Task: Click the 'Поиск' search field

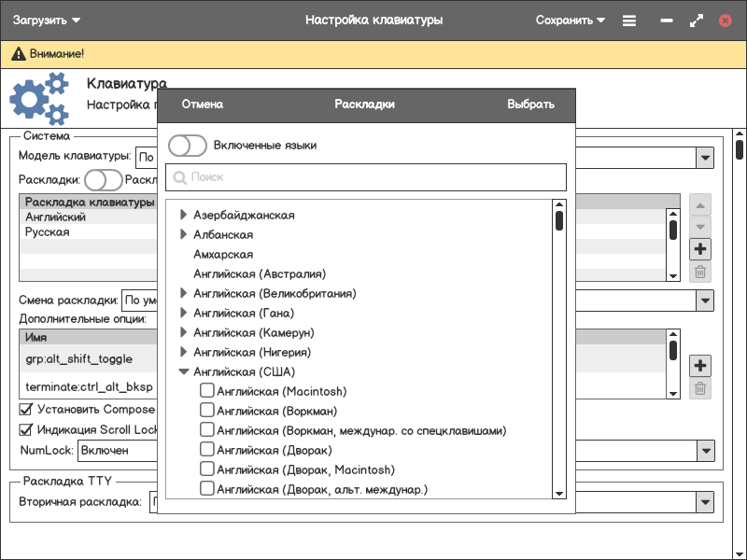Action: point(373,177)
